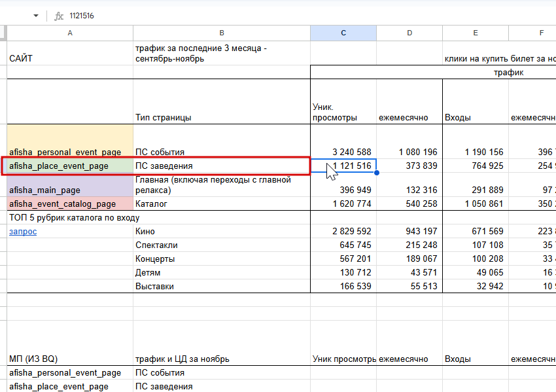Image resolution: width=556 pixels, height=392 pixels.
Task: Select column A header
Action: pos(70,33)
